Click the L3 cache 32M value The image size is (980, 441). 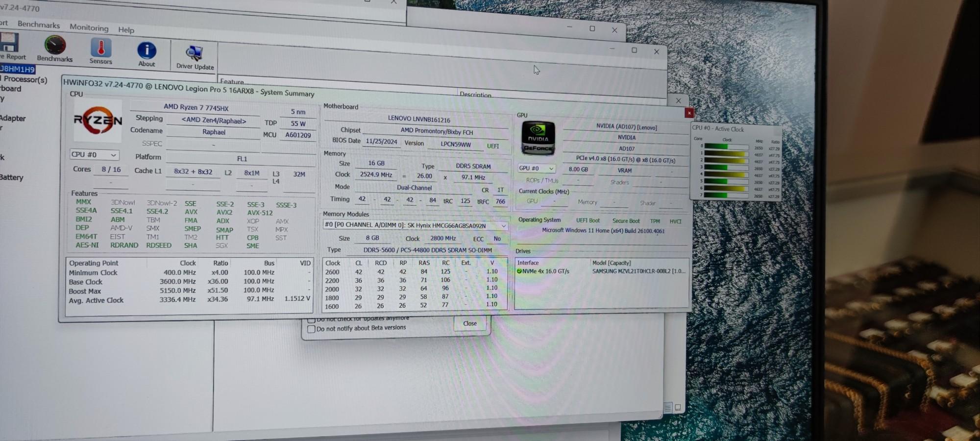[x=299, y=174]
